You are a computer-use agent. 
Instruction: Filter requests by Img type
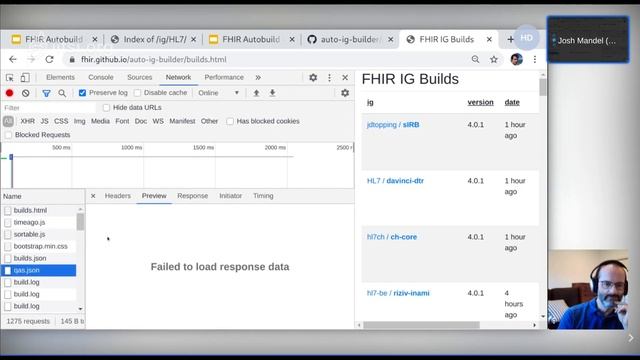(80, 121)
